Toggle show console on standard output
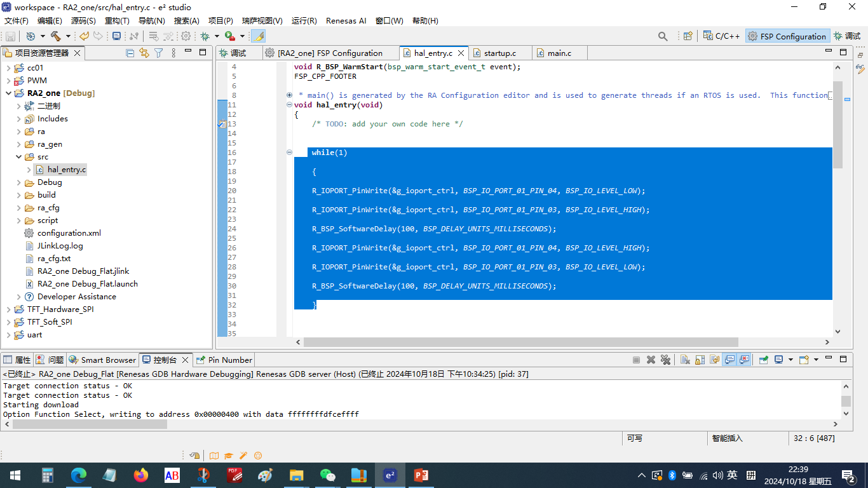868x488 pixels. (729, 360)
